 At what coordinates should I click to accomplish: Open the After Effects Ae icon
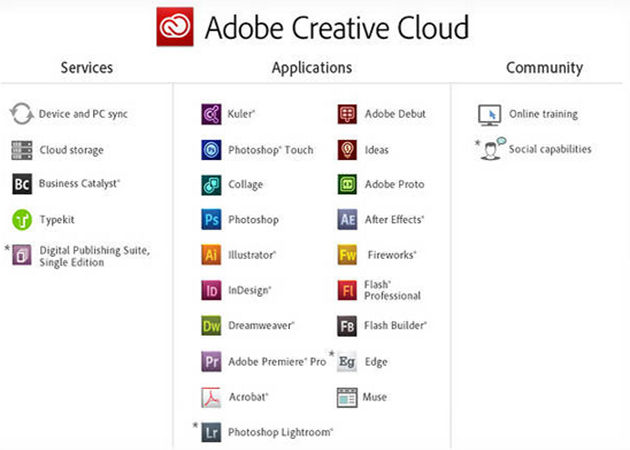347,220
